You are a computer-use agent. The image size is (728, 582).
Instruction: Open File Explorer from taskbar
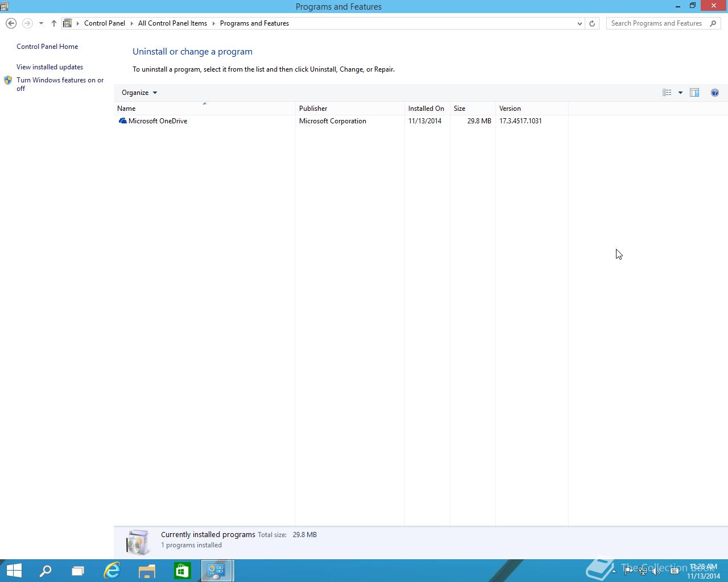[x=147, y=571]
